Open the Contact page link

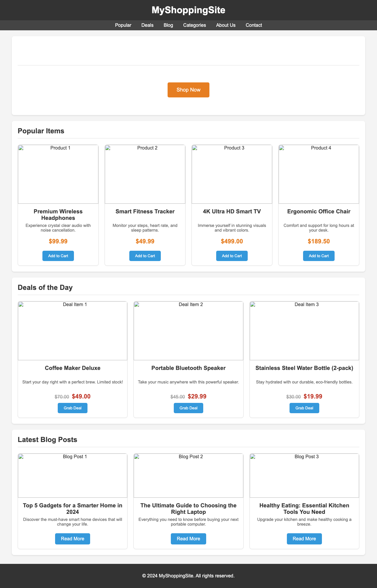pyautogui.click(x=254, y=25)
